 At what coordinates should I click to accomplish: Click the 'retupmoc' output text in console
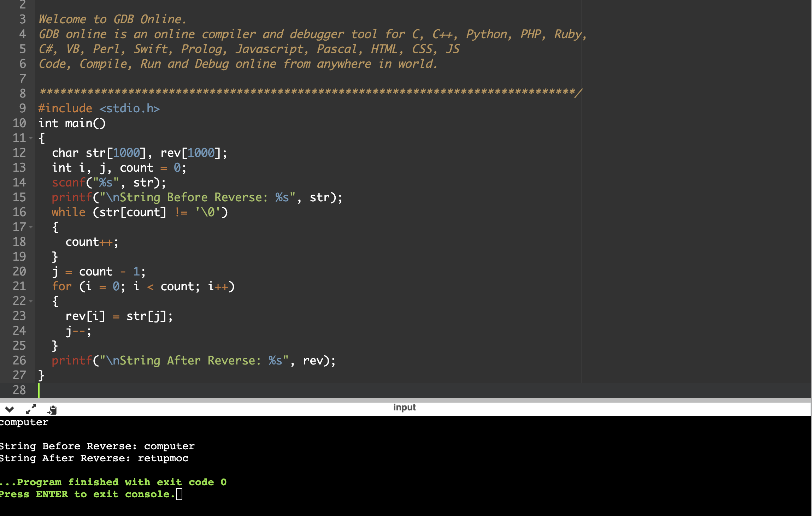click(163, 458)
